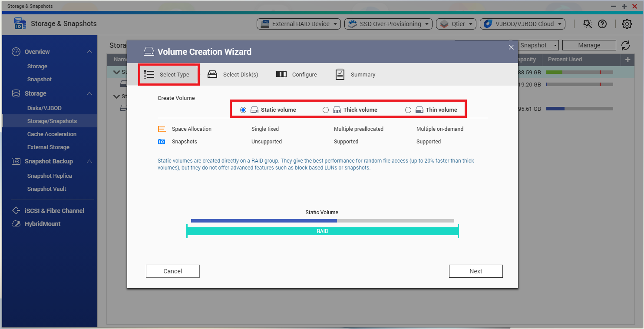Open the settings gear icon
Screen dimensions: 644x329
click(627, 24)
